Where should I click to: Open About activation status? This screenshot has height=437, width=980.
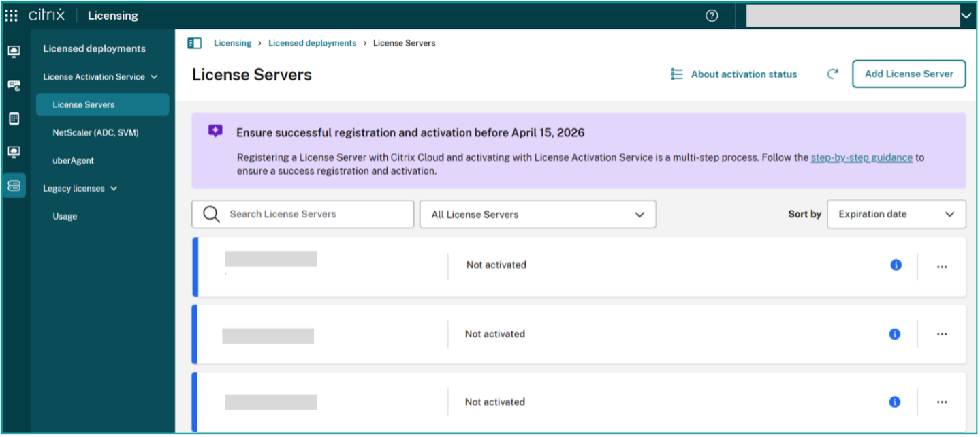(x=734, y=74)
